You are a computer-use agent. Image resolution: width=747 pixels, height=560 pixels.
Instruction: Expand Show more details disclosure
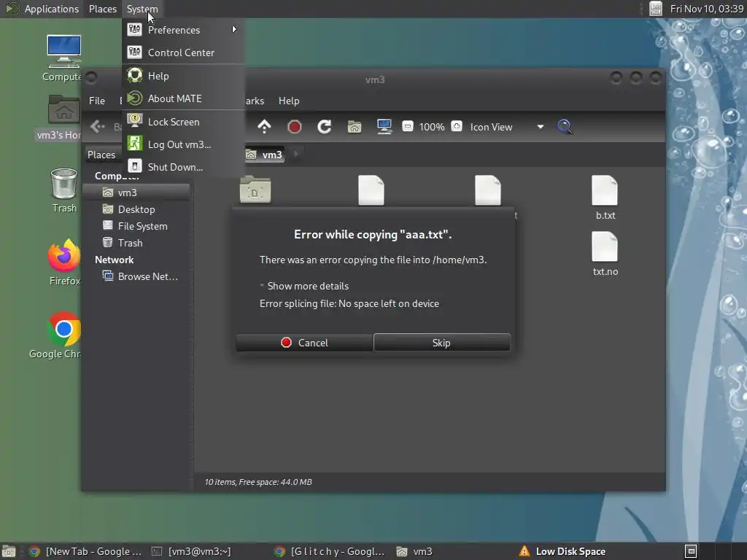[303, 286]
